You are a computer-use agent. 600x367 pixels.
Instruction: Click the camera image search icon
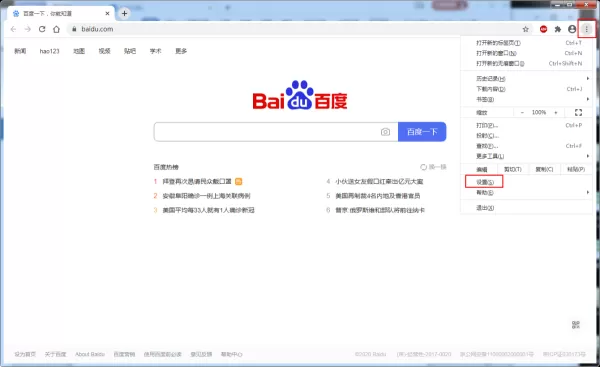click(385, 132)
